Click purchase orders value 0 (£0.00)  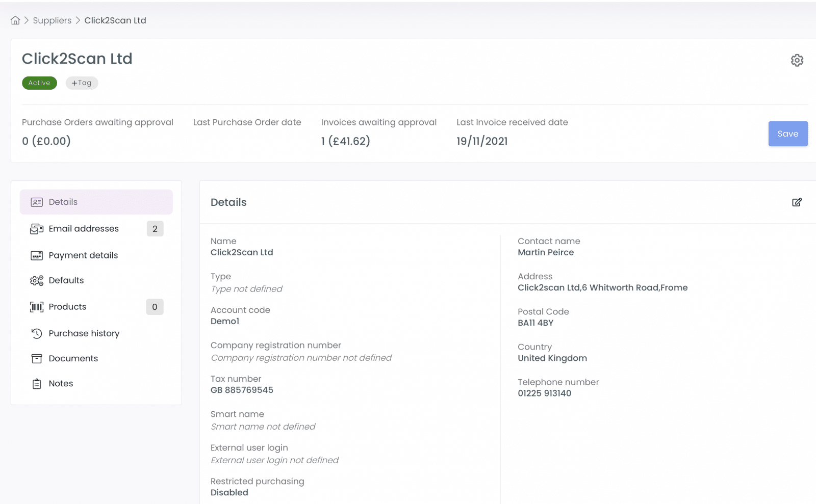click(x=46, y=141)
